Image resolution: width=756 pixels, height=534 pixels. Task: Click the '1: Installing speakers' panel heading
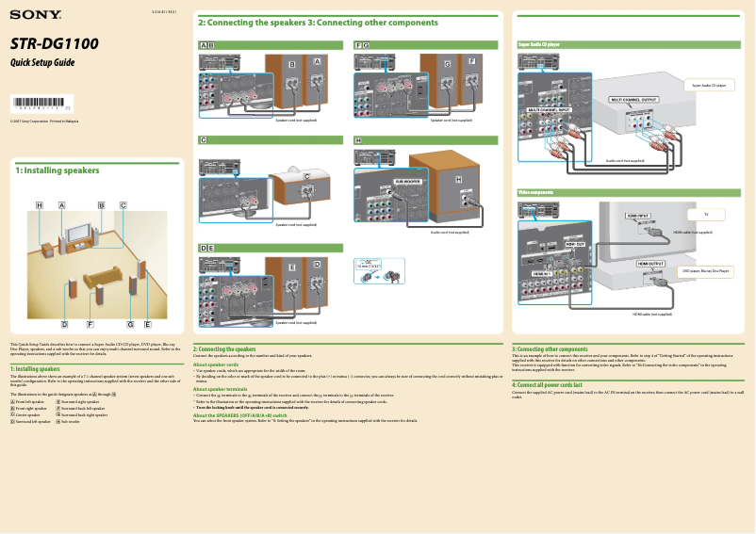[57, 170]
